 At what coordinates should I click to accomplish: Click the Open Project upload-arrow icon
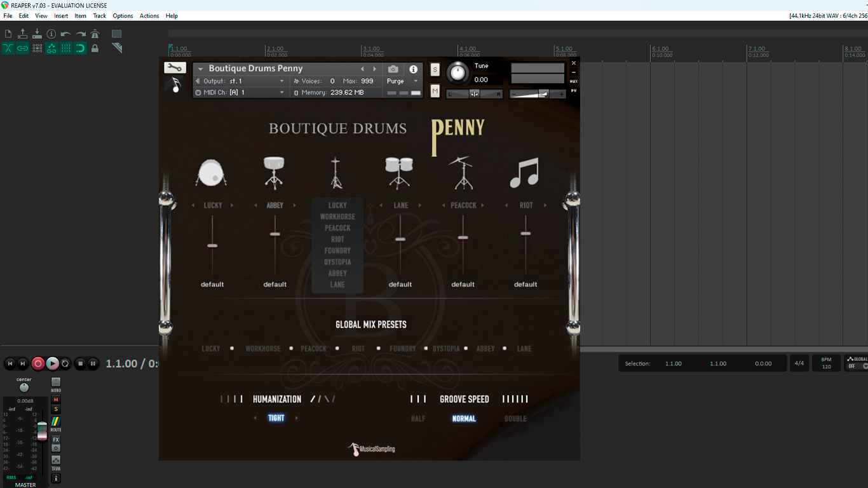point(23,34)
